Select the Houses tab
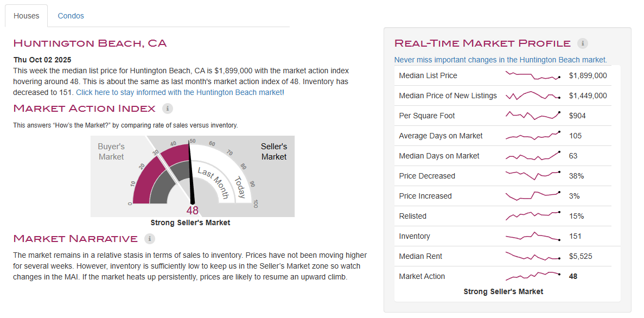The height and width of the screenshot is (318, 644). click(x=27, y=16)
